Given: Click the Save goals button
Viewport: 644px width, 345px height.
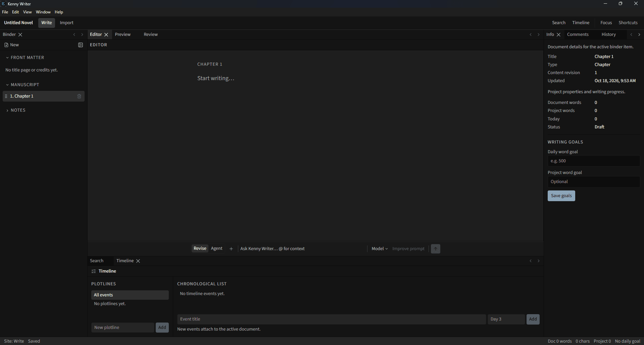Looking at the screenshot, I should pyautogui.click(x=561, y=196).
